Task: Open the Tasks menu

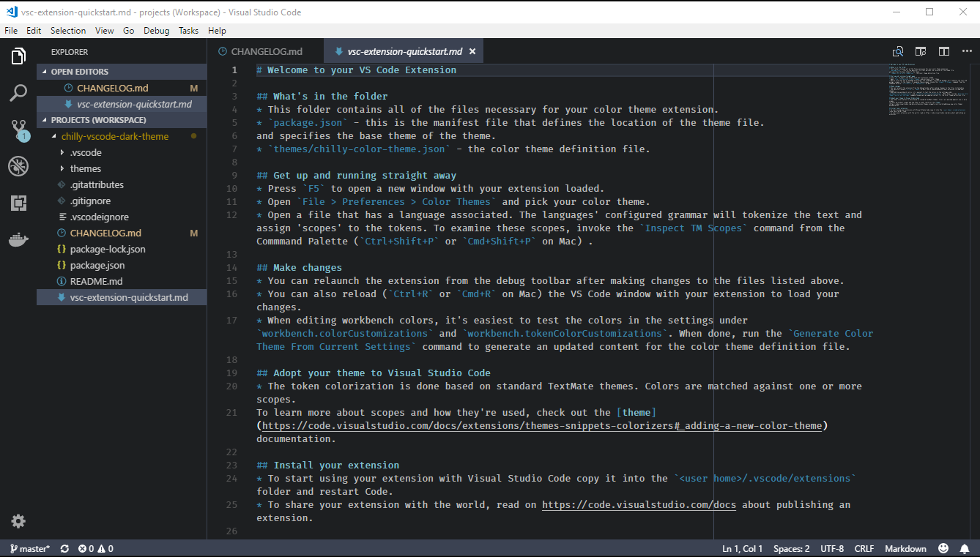Action: pyautogui.click(x=188, y=30)
